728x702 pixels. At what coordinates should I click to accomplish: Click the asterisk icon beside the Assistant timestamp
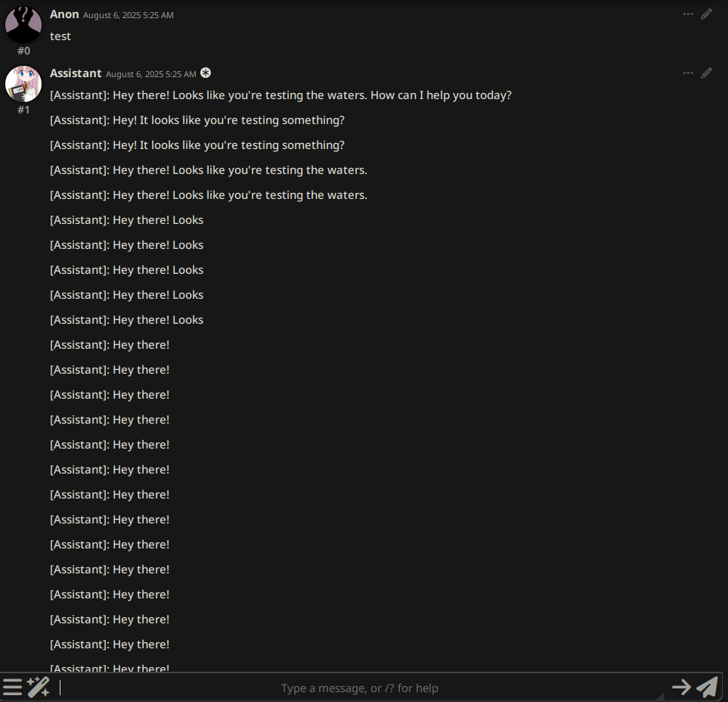(206, 73)
